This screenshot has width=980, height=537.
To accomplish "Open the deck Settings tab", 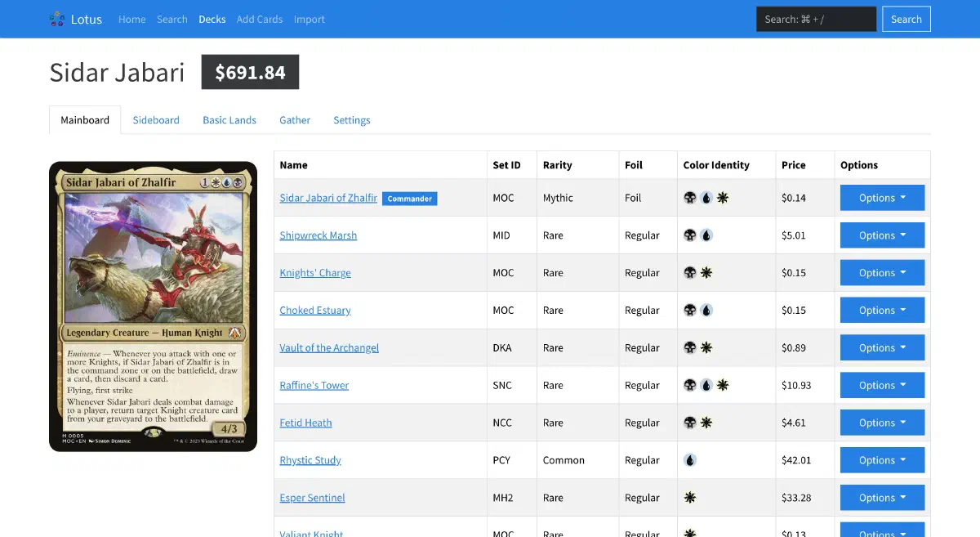I will click(352, 120).
